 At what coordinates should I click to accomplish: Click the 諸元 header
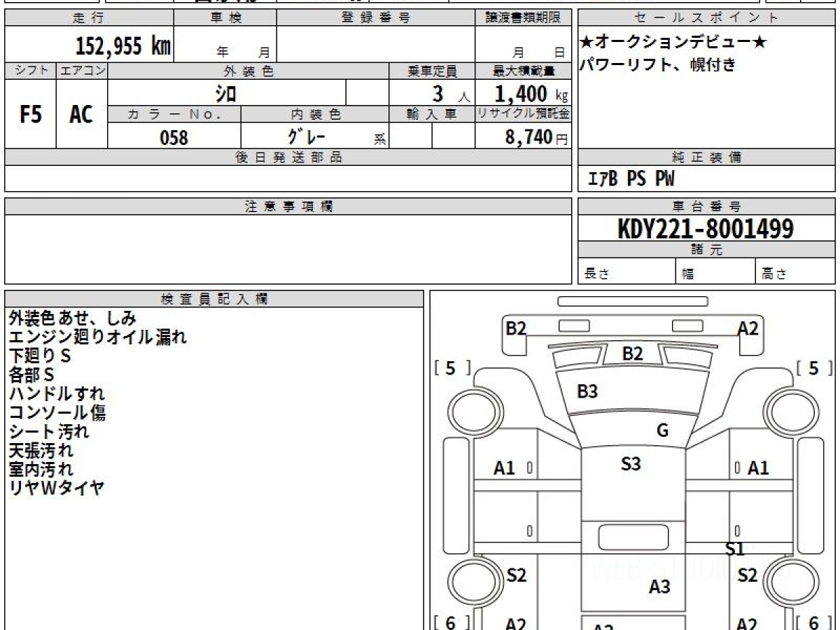click(x=706, y=250)
